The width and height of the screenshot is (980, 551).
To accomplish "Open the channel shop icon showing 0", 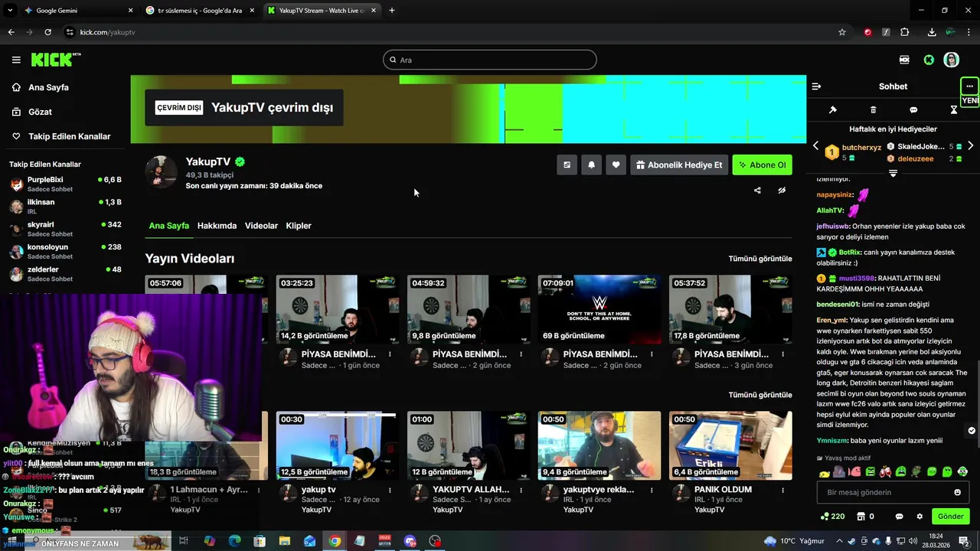I will (866, 517).
